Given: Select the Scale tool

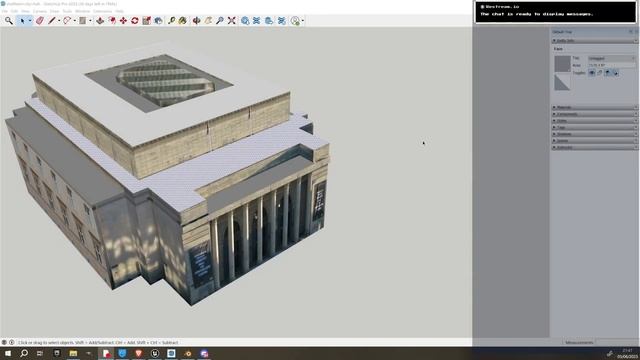Looking at the screenshot, I should pyautogui.click(x=147, y=20).
